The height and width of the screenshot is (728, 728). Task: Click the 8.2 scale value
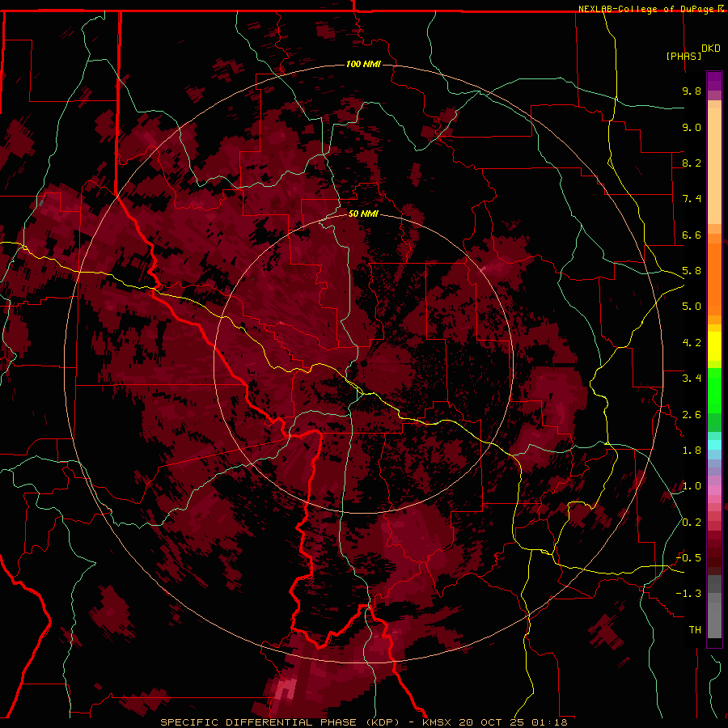[692, 163]
